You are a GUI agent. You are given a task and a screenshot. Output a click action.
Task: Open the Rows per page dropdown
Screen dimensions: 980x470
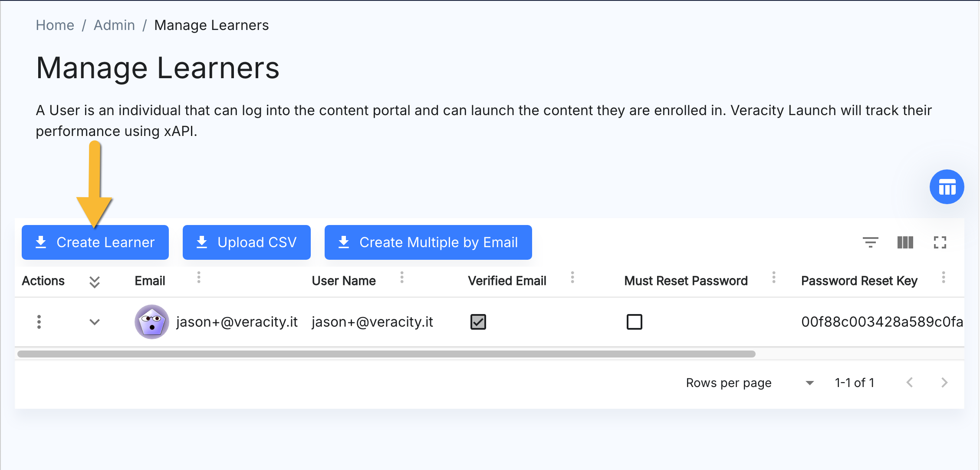(x=809, y=383)
